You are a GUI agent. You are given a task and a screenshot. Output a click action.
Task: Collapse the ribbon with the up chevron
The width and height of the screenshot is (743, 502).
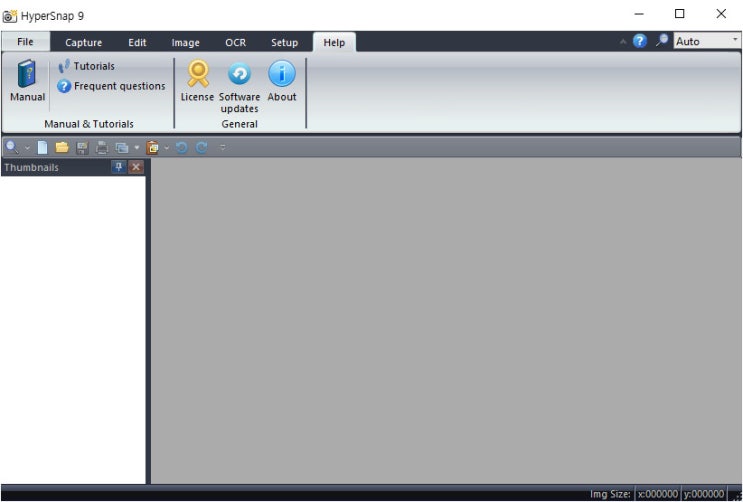tap(623, 42)
